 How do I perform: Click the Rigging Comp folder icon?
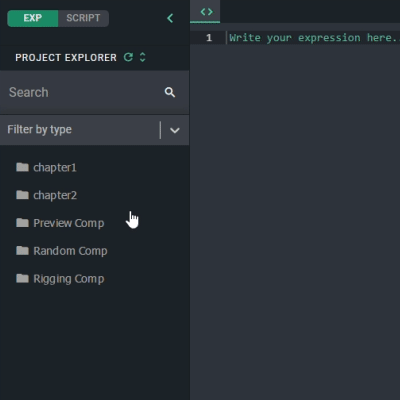click(x=22, y=278)
